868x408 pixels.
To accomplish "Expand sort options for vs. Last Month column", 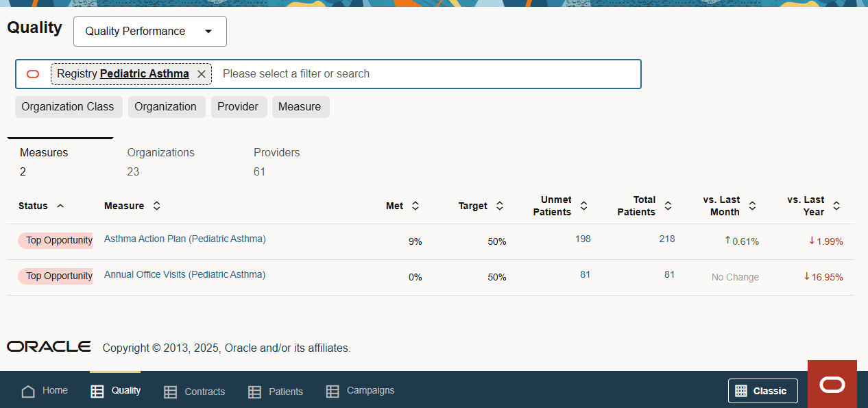I will [753, 205].
